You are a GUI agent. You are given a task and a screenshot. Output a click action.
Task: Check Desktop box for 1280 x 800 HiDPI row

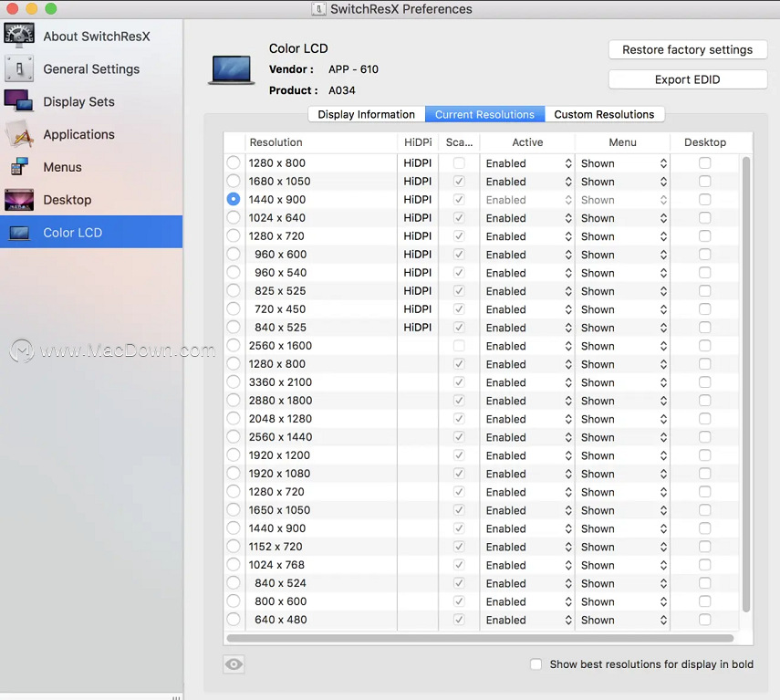pos(705,162)
